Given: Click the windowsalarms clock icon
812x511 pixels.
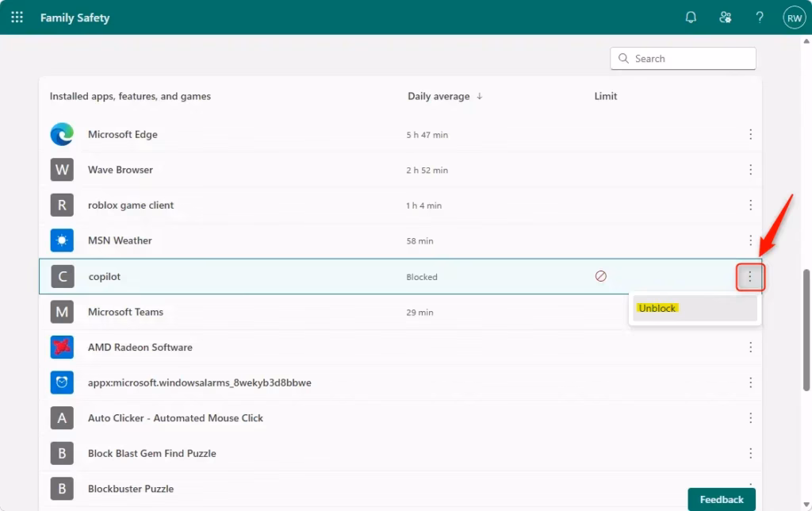Looking at the screenshot, I should (x=62, y=382).
